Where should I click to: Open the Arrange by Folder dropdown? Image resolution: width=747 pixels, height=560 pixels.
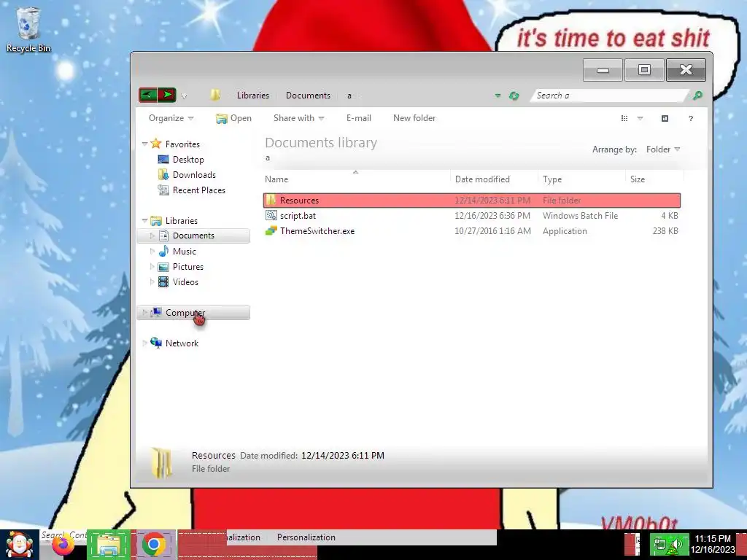point(662,149)
